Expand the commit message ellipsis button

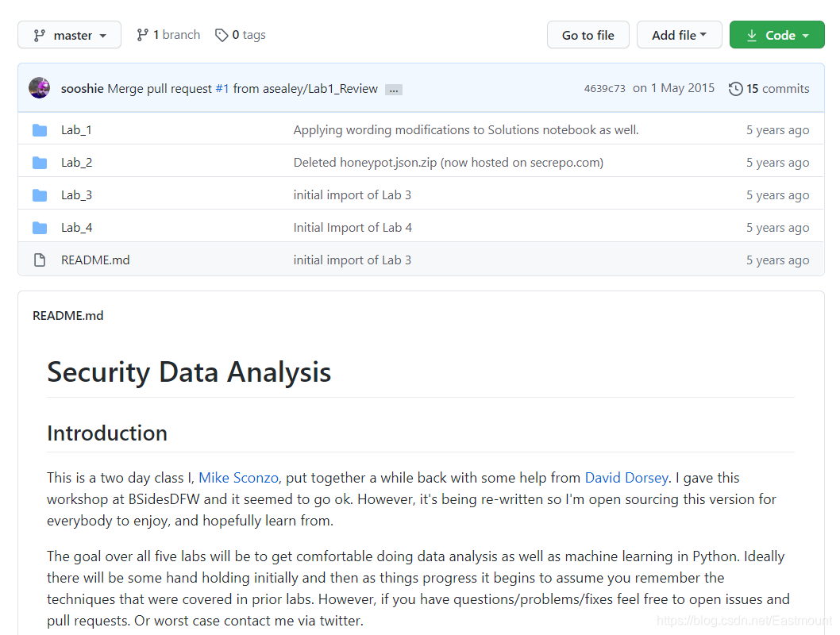click(x=394, y=90)
